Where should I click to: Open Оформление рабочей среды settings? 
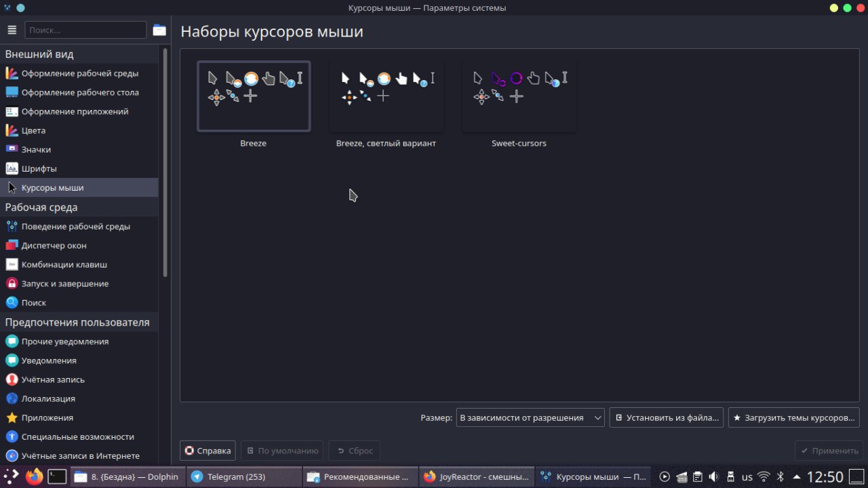(x=79, y=73)
